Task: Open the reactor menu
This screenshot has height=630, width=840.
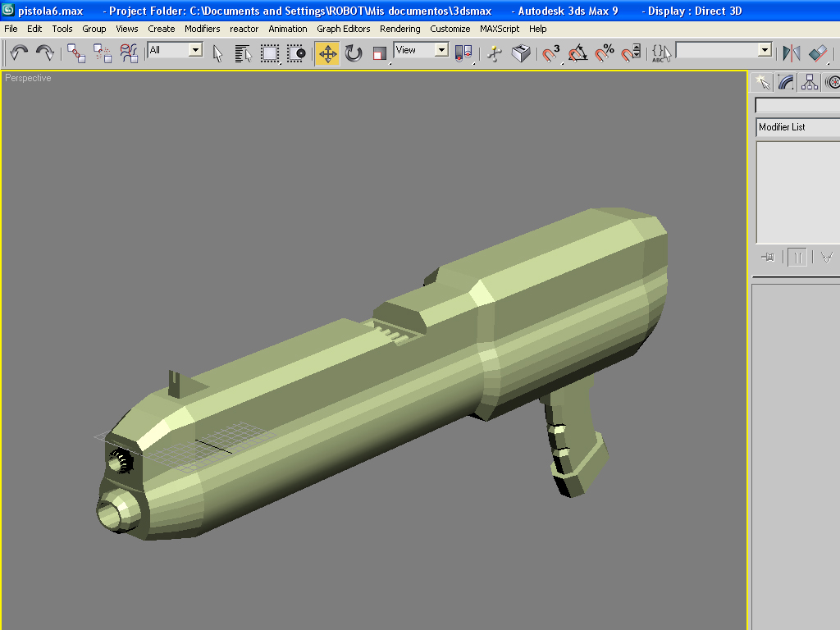Action: tap(244, 29)
